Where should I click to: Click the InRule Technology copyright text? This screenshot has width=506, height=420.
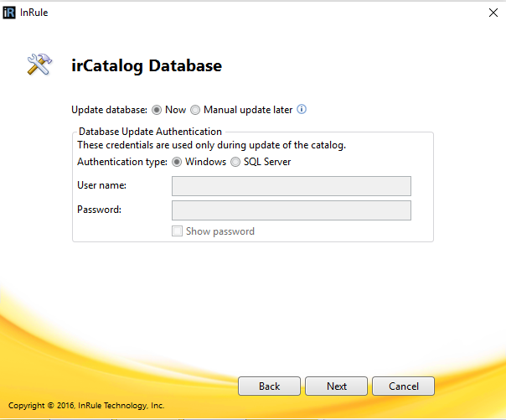pyautogui.click(x=86, y=406)
